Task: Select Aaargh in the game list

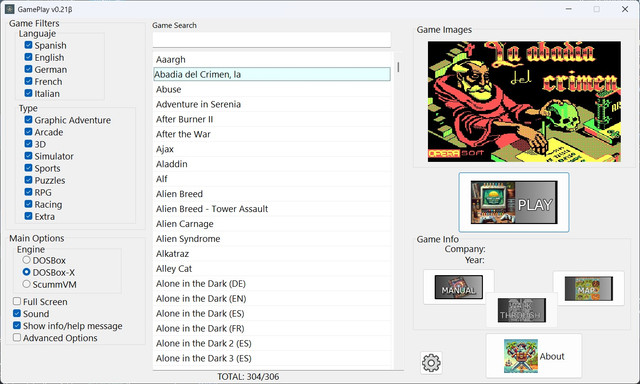Action: 272,60
